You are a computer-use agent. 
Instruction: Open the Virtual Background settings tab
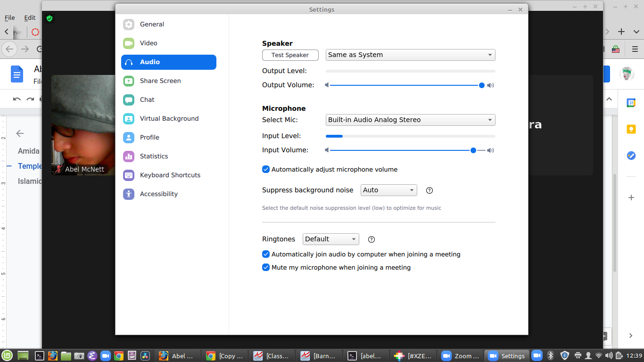169,119
